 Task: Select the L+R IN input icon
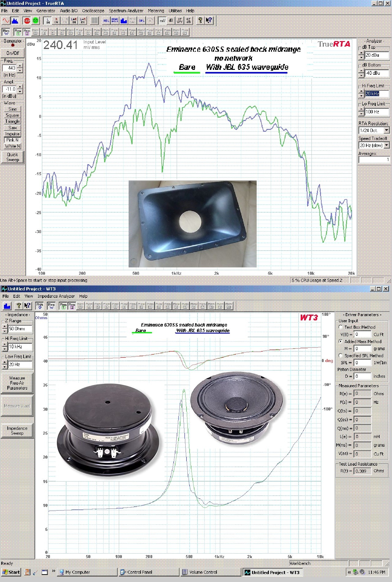[x=74, y=21]
